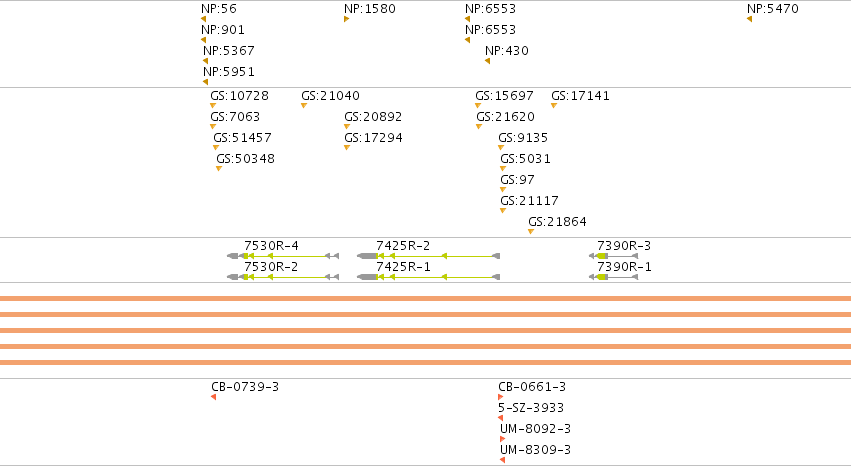
Task: Select the GS:7063 feature
Action: tap(235, 117)
